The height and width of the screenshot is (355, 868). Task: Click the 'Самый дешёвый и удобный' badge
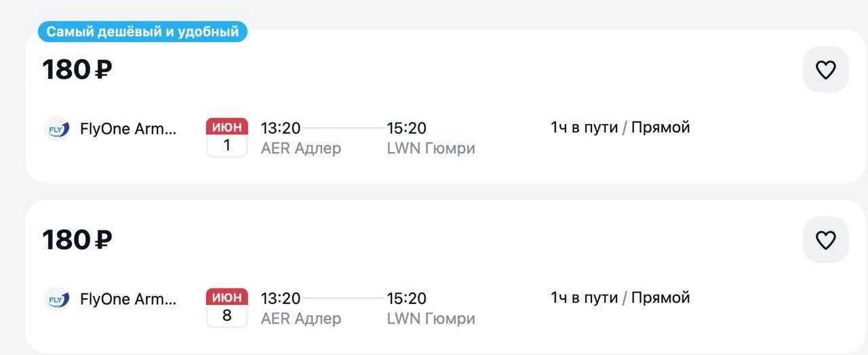[x=142, y=32]
